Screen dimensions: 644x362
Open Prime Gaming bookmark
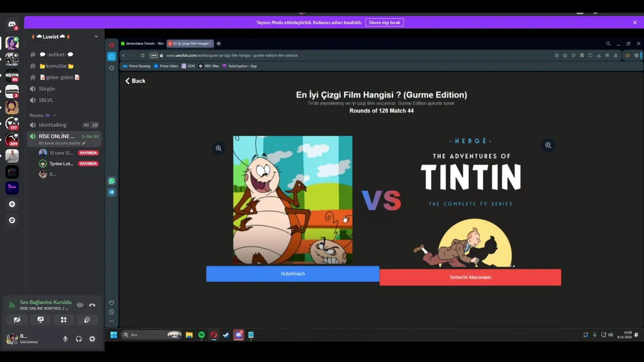[137, 66]
